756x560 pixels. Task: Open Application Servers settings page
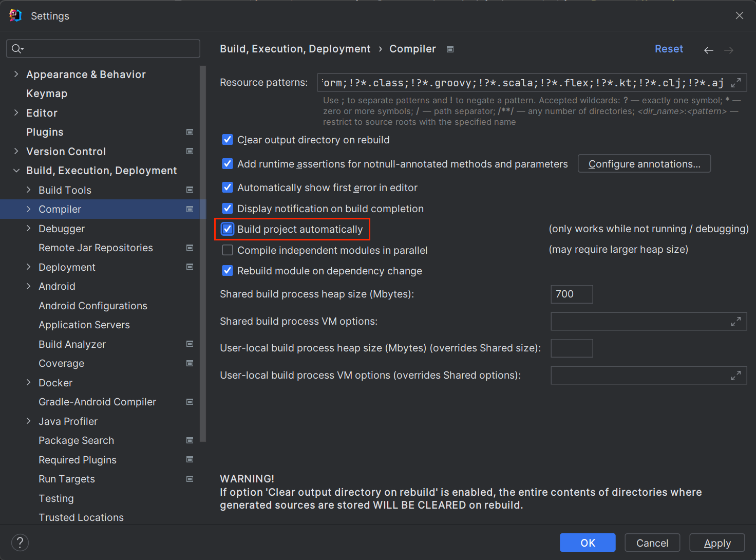click(x=84, y=325)
